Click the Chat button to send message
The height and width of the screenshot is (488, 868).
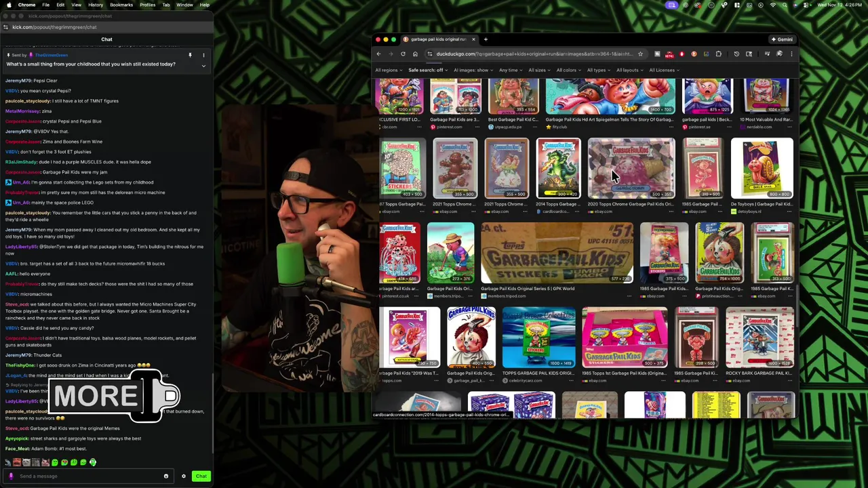point(201,476)
